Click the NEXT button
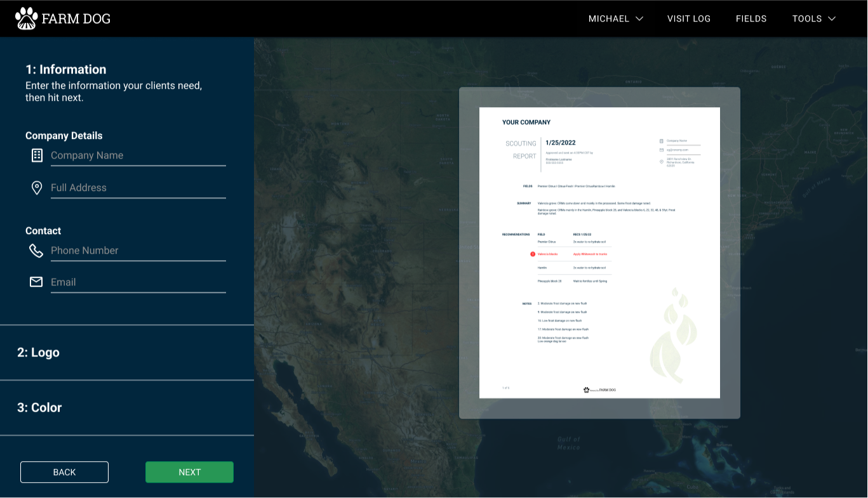Viewport: 868px width, 498px height. 189,472
